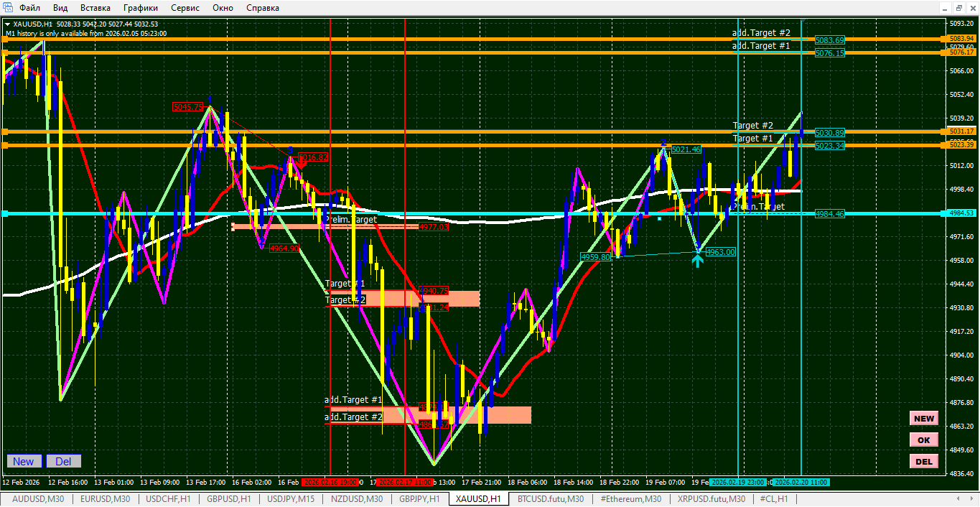The height and width of the screenshot is (507, 980).
Task: Switch to the XRPUSD.futu,M30 chart tab
Action: pos(711,499)
